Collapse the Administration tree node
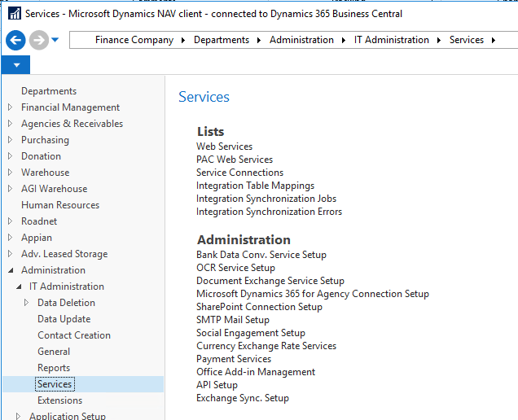This screenshot has height=420, width=518. coord(10,270)
